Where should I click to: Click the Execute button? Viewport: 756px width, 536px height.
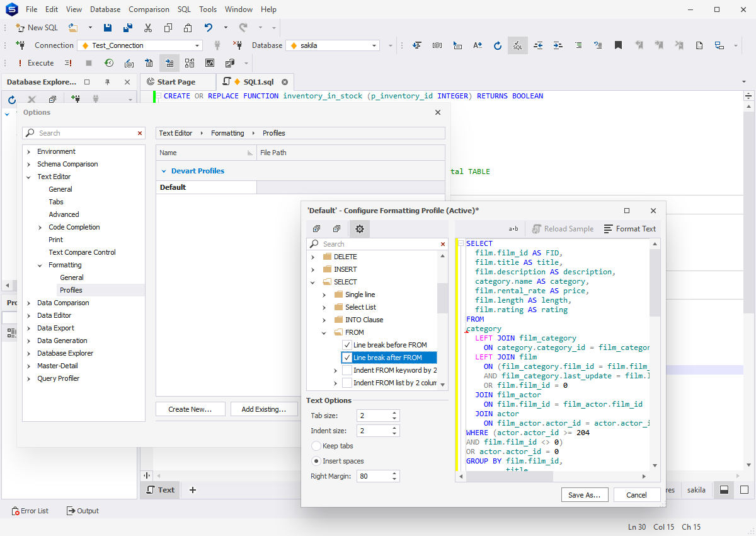pos(36,63)
